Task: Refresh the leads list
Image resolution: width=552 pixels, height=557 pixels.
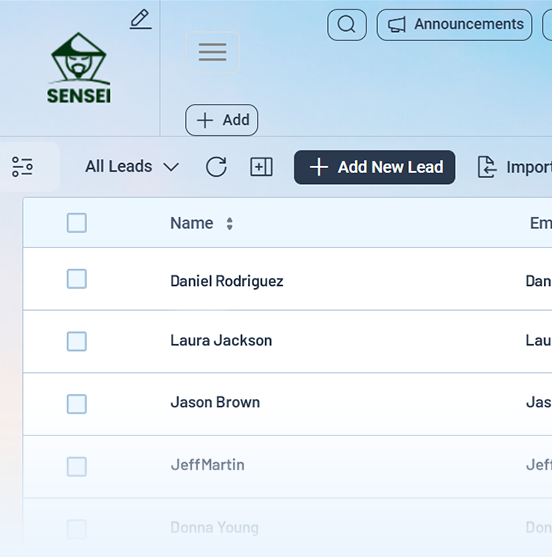Action: (x=216, y=167)
